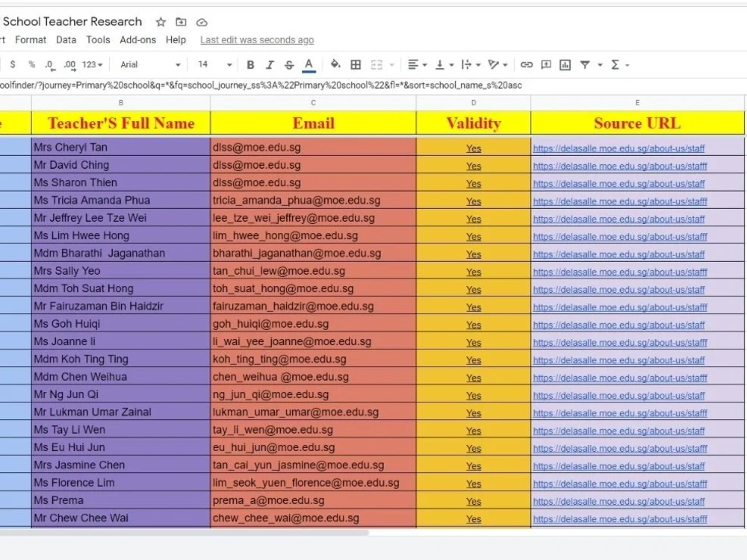Viewport: 747px width, 560px height.
Task: Click the horizontal scrollbar at the bottom
Action: coord(184,533)
